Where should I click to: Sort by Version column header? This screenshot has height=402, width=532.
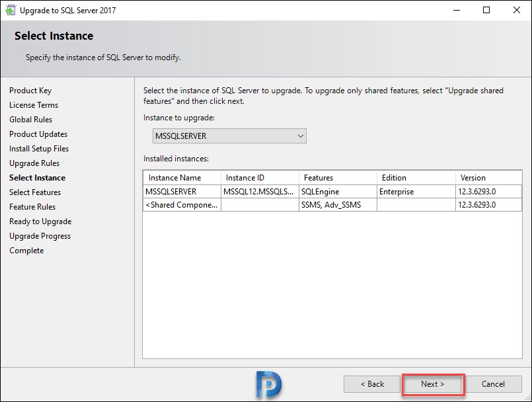pos(488,178)
